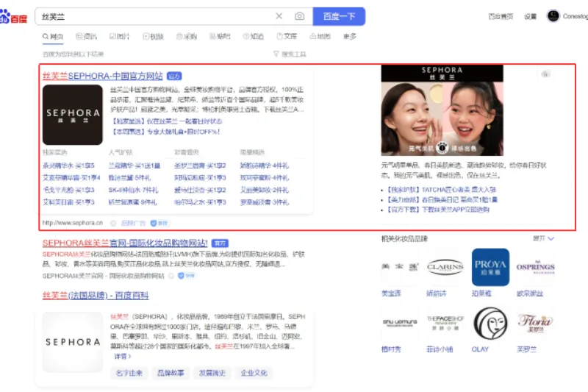This screenshot has width=588, height=392.
Task: Click the shield 保障 badge under first result
Action: [x=159, y=223]
